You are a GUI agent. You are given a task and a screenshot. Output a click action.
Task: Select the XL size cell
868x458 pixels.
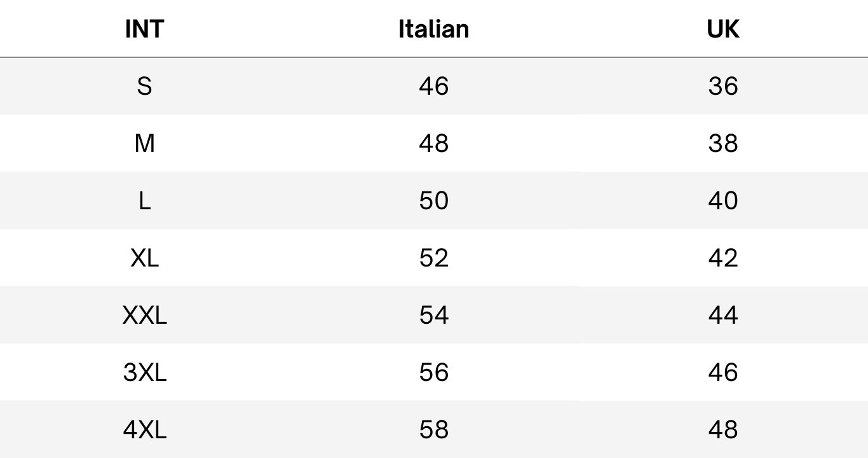coord(144,258)
